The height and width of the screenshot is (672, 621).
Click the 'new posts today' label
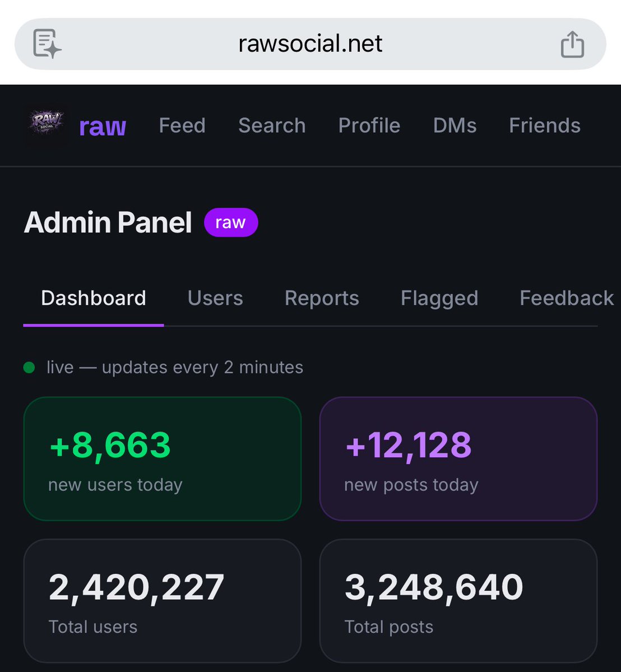[x=411, y=485]
